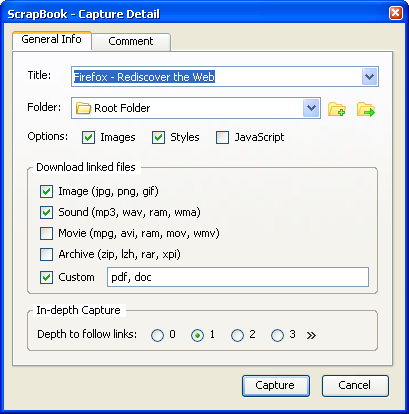Click the Capture button
This screenshot has height=414, width=409.
point(276,386)
